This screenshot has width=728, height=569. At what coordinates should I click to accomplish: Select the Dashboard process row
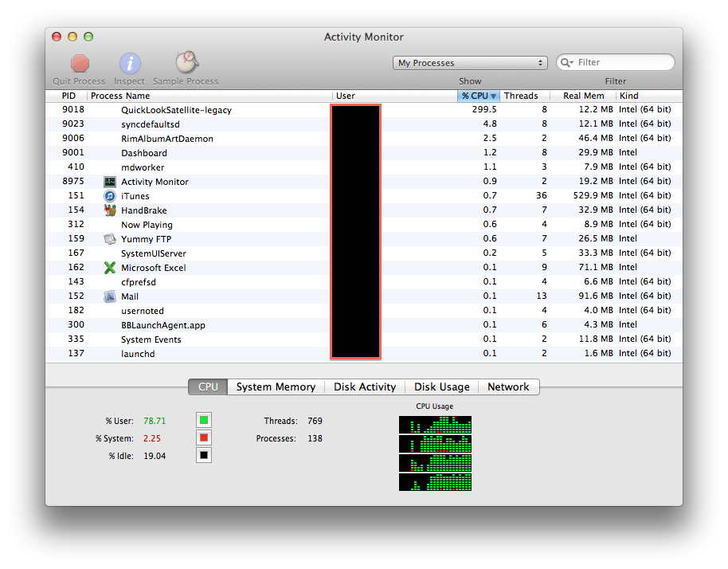pyautogui.click(x=364, y=153)
